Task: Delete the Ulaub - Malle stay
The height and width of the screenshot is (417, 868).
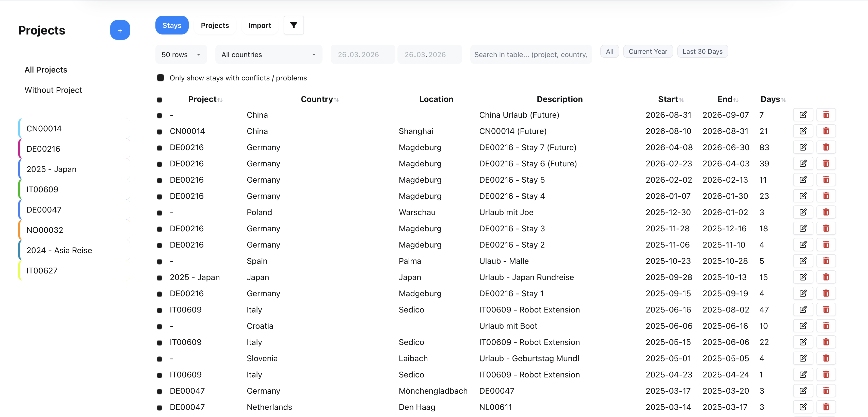Action: [826, 261]
